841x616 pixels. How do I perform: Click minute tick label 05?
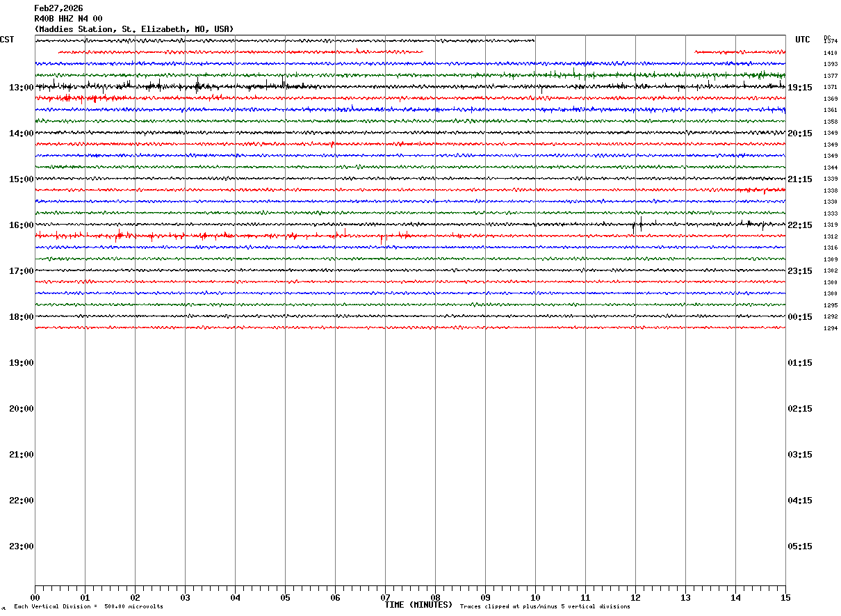[x=285, y=597]
